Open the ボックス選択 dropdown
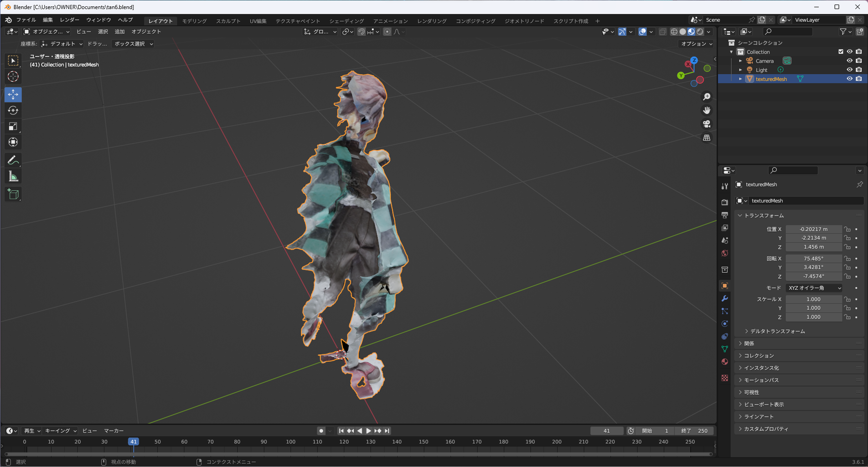The width and height of the screenshot is (868, 467). pos(133,44)
